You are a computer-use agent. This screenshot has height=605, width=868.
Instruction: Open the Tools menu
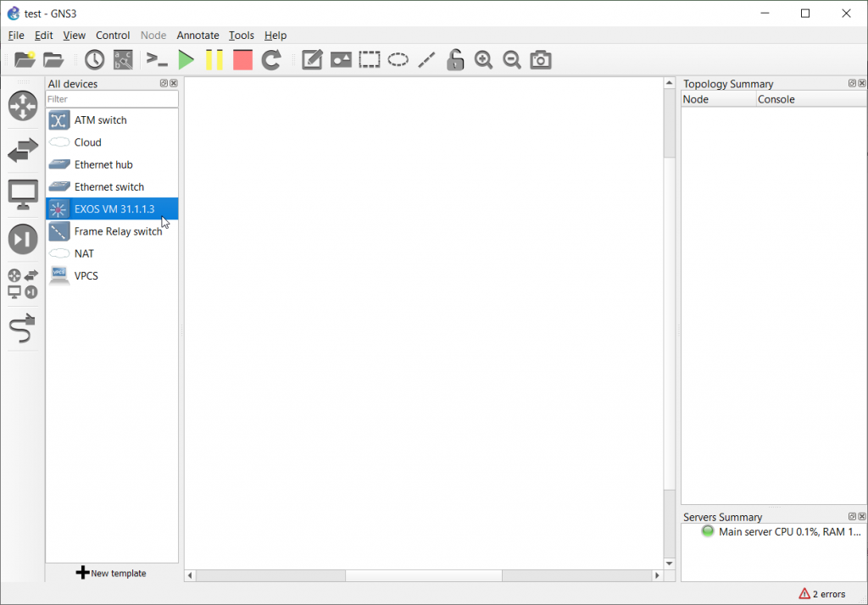coord(242,36)
